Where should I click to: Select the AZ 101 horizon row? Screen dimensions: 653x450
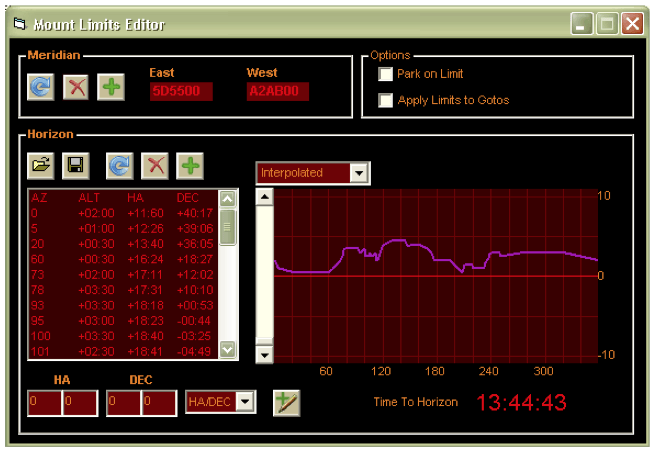(x=123, y=352)
